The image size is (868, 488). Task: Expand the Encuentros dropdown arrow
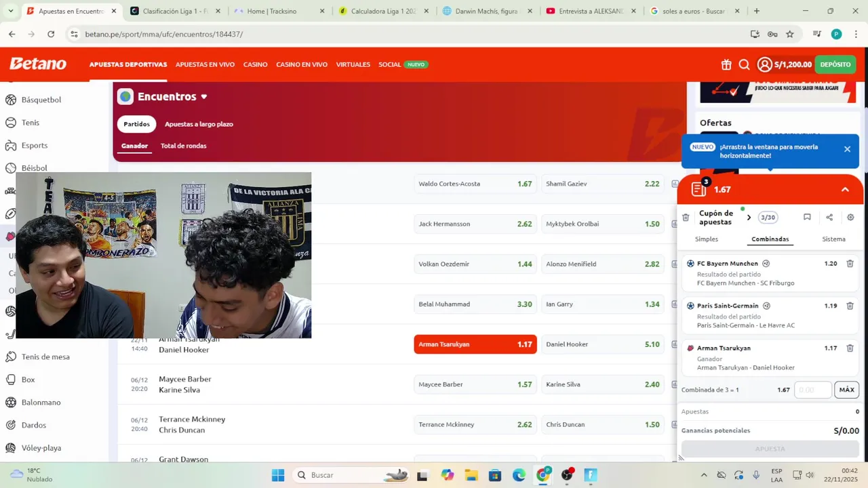pos(203,97)
